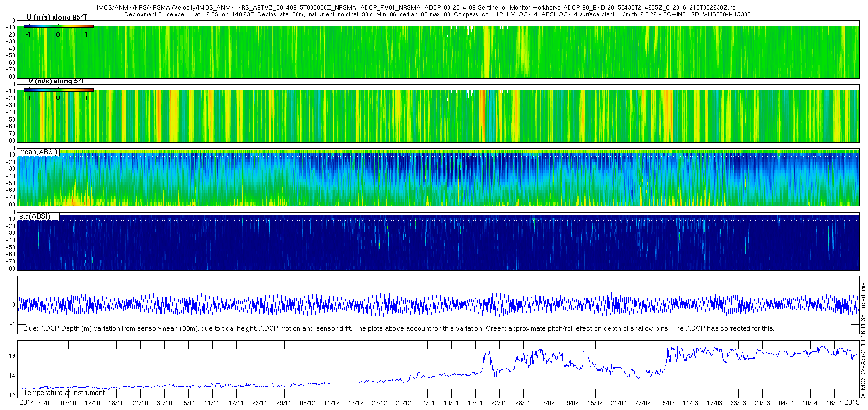Click the '-80' depth tick of U panel
The width and height of the screenshot is (868, 410).
coord(11,76)
